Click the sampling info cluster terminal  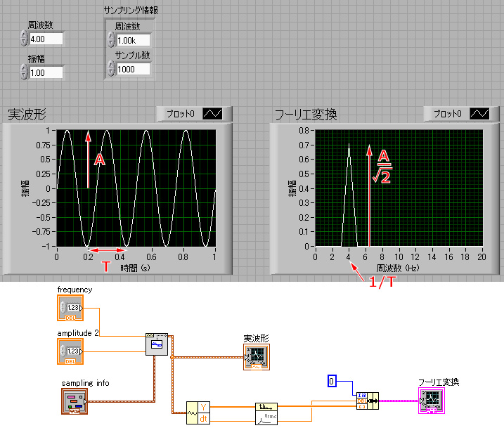[74, 401]
